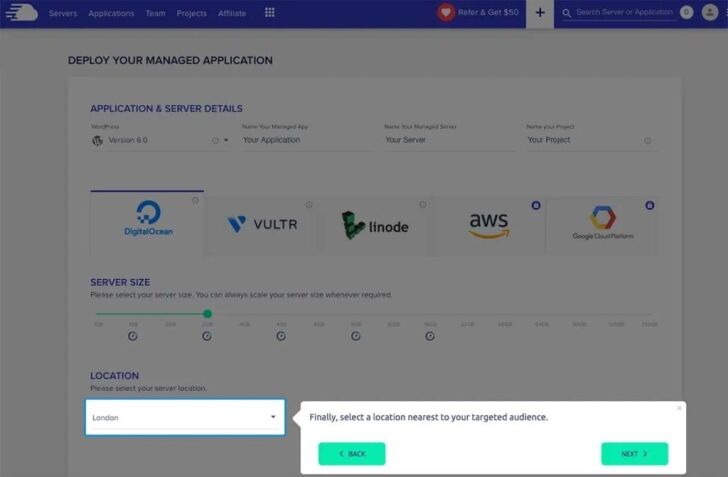Screen dimensions: 728x477
Task: Open the apps grid icon
Action: [x=270, y=13]
